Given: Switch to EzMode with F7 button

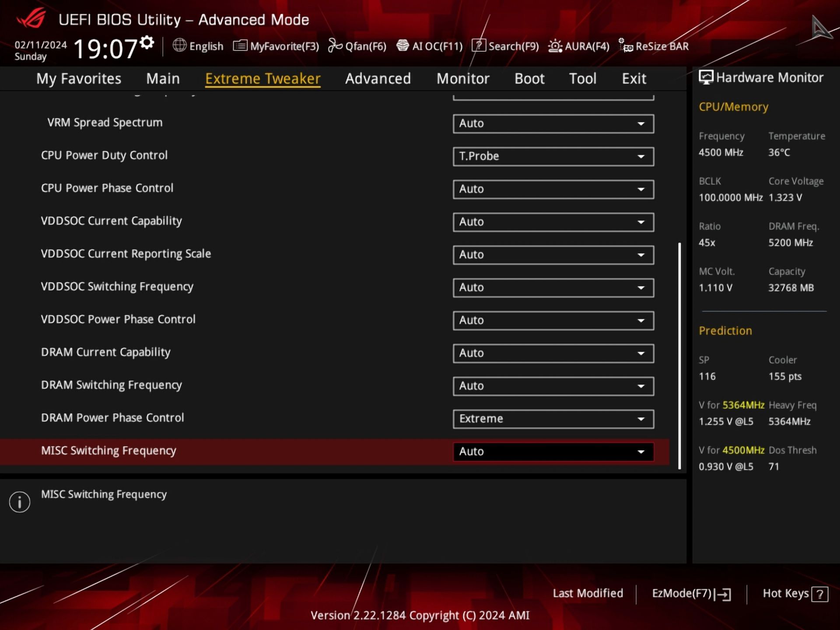Looking at the screenshot, I should pyautogui.click(x=690, y=594).
